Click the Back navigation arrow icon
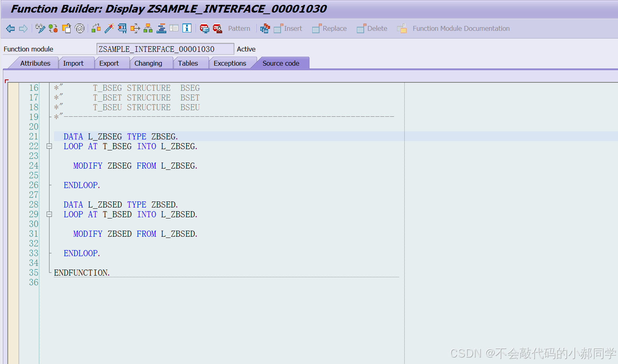The image size is (618, 364). click(10, 28)
